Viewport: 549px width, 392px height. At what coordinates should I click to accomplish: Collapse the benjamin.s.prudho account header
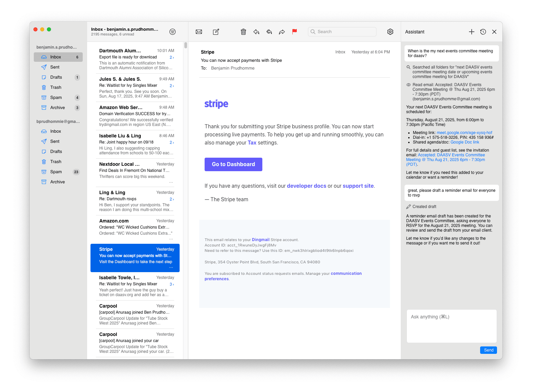click(57, 47)
